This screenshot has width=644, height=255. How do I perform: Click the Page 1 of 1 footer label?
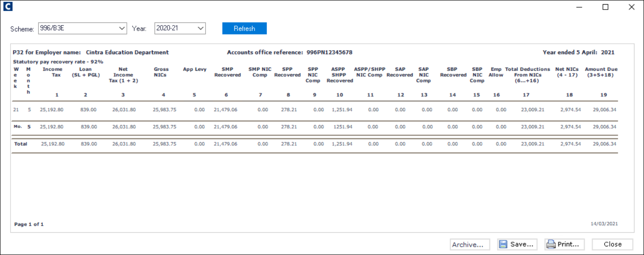[x=29, y=224]
